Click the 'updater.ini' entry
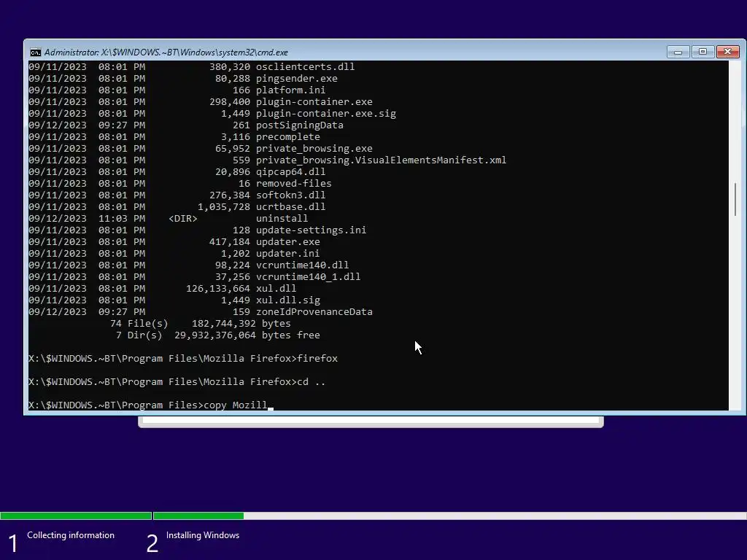The image size is (747, 560). pos(287,253)
